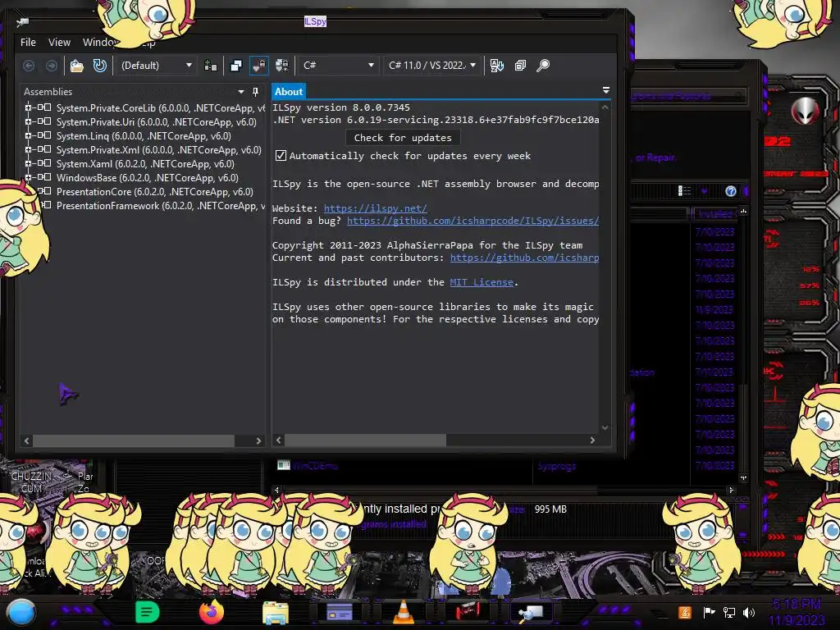Toggle show private and internal members icon

[259, 66]
